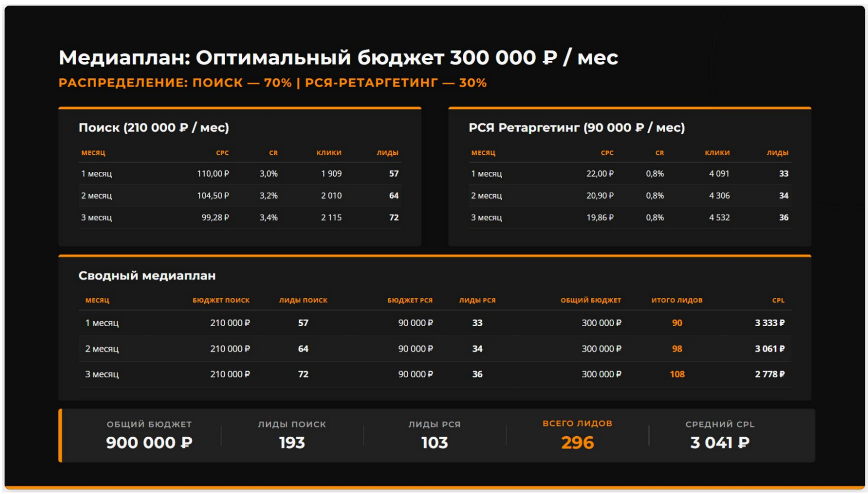Click the 'СРЕДНИЙ CPL' label
868x494 pixels.
coord(720,424)
